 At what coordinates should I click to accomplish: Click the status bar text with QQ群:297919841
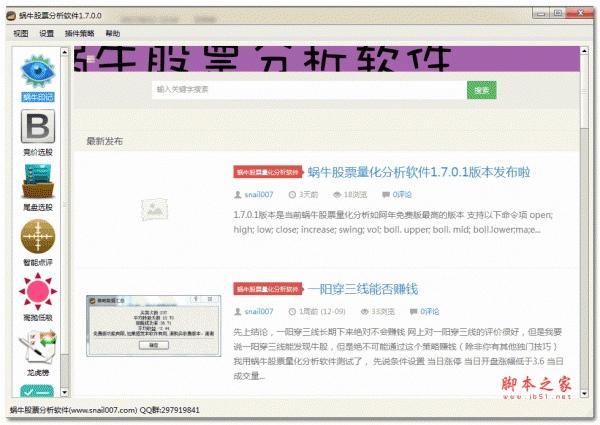point(104,410)
